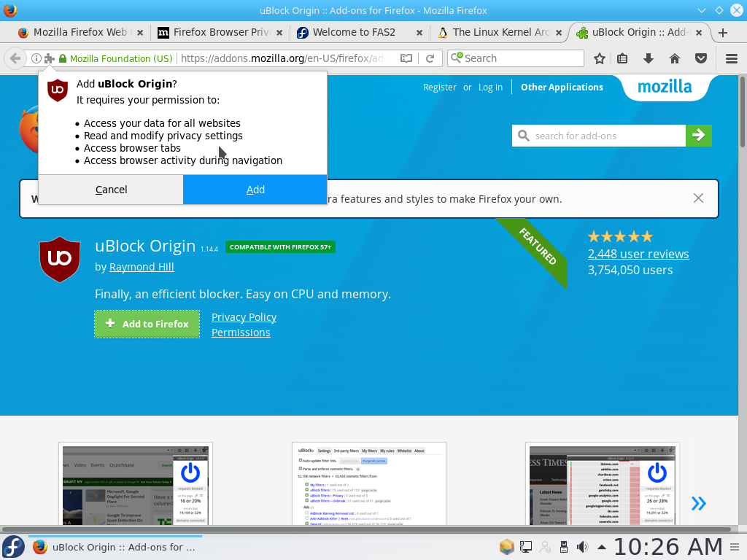Open Raymond Hill author page
The width and height of the screenshot is (747, 560).
coord(142,267)
